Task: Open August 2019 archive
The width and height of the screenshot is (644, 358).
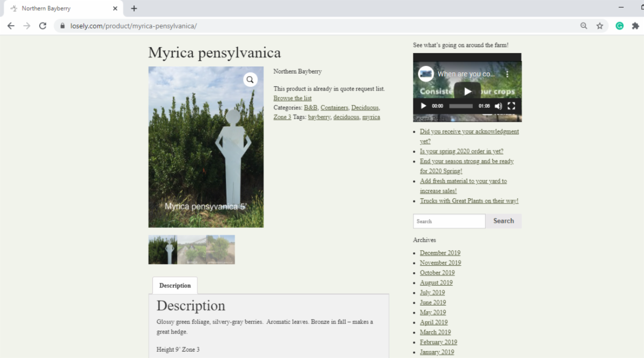Action: 436,282
